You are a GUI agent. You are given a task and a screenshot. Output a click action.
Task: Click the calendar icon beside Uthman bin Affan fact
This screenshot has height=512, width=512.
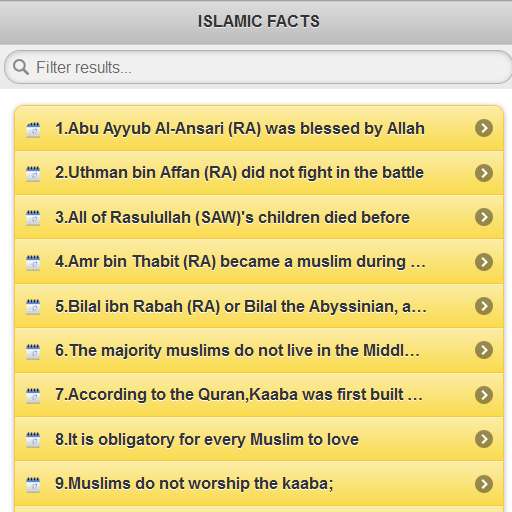33,174
